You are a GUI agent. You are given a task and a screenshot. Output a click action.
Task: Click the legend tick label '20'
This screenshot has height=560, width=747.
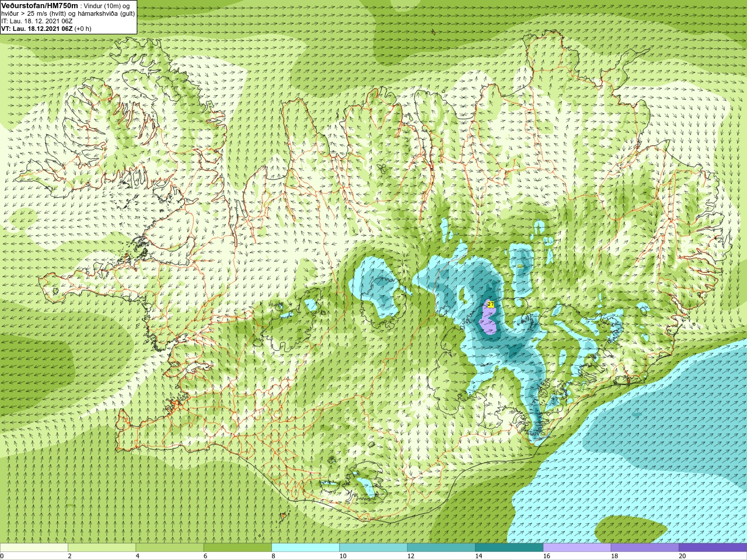click(682, 556)
